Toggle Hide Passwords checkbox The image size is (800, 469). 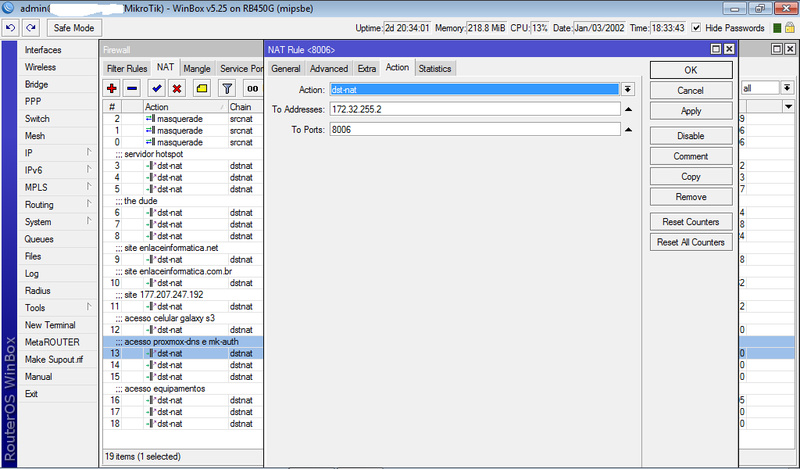696,28
